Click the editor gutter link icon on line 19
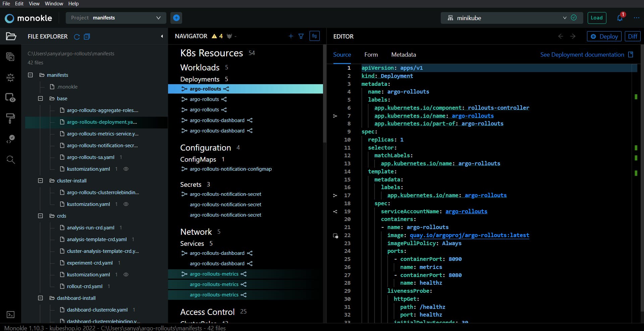Viewport: 644px width, 331px height. click(x=335, y=212)
